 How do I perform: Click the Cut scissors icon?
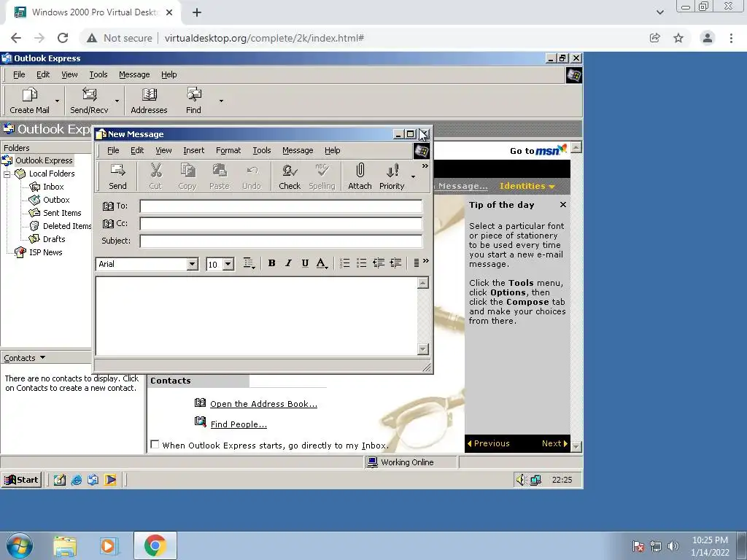(156, 171)
